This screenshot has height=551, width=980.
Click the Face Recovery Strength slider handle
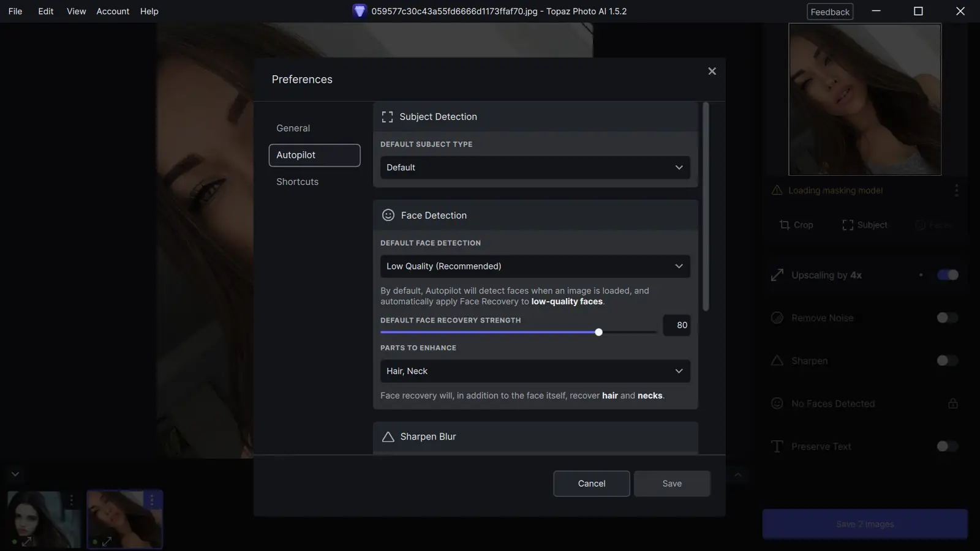[599, 332]
